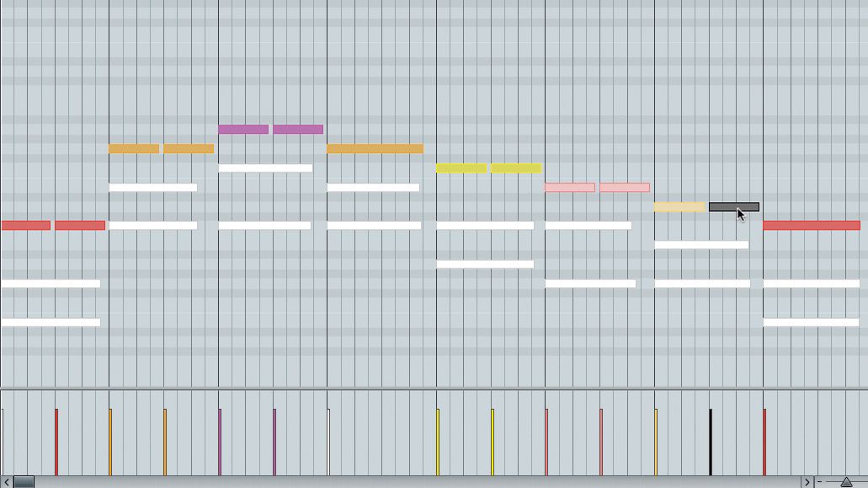
Task: Select the second red note from the left
Action: 80,225
